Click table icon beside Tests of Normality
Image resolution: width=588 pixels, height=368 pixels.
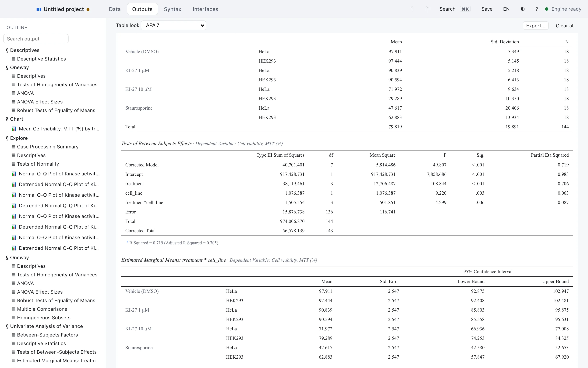click(x=14, y=164)
